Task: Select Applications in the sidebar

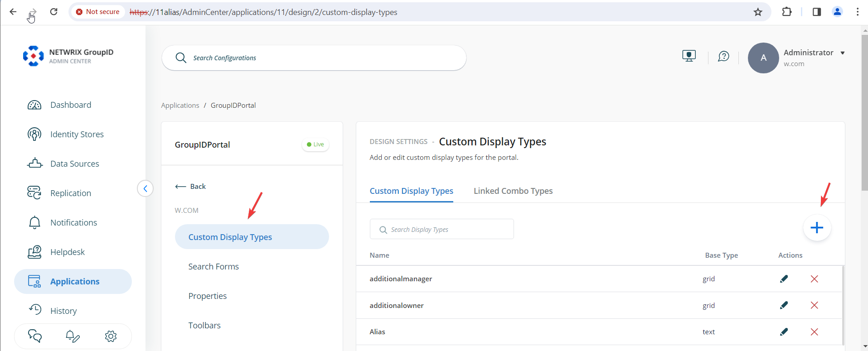Action: pos(73,282)
